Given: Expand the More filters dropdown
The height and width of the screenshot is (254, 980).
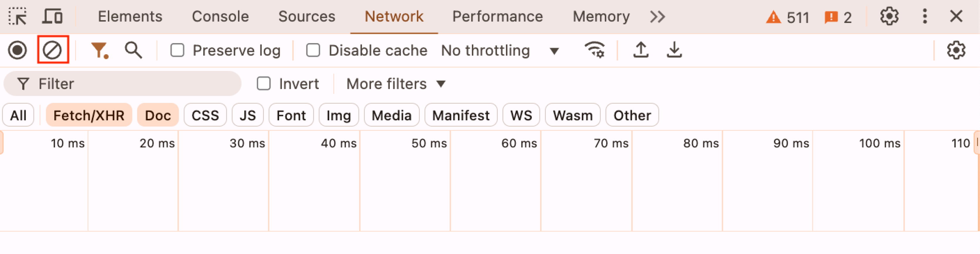Looking at the screenshot, I should click(396, 84).
